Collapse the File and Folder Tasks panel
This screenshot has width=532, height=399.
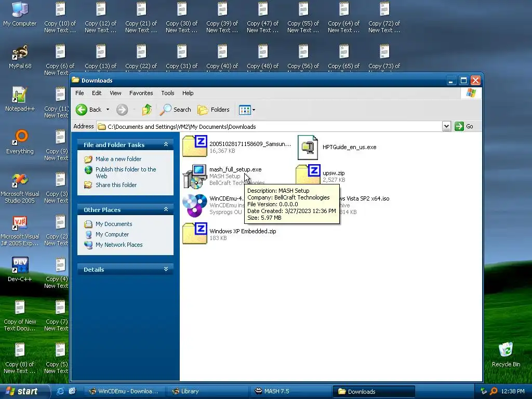166,144
